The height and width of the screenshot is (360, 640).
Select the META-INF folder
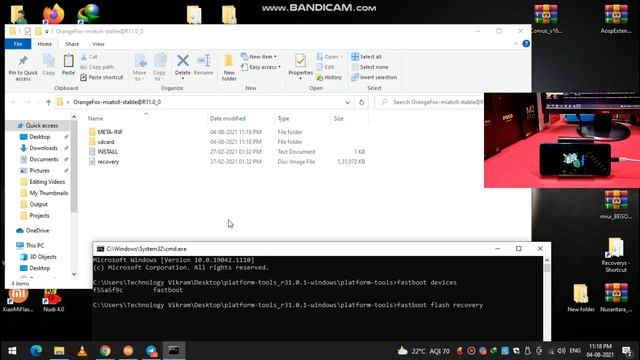point(110,132)
